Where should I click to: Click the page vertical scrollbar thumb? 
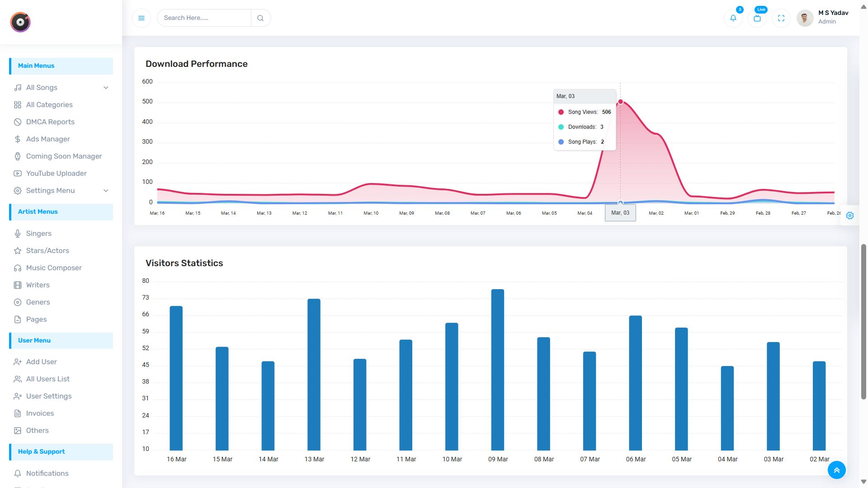(x=863, y=322)
